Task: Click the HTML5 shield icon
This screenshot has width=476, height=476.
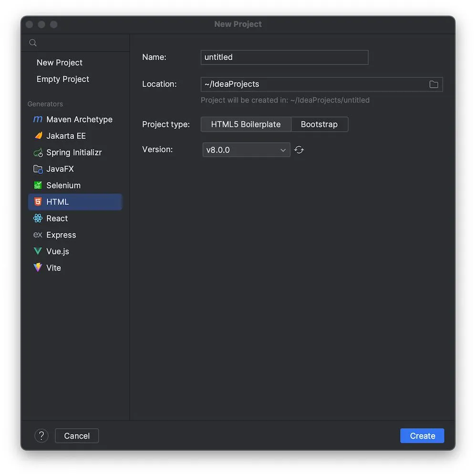Action: (38, 201)
